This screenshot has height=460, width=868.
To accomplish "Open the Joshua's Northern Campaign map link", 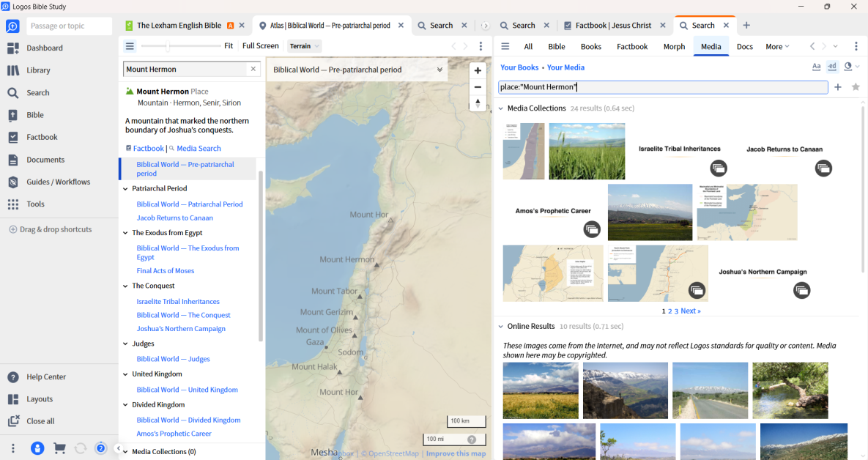I will click(180, 329).
